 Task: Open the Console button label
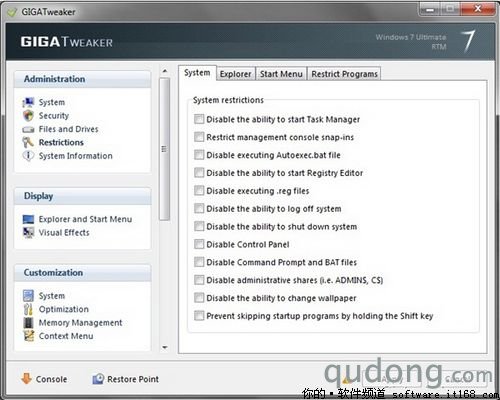coord(51,379)
